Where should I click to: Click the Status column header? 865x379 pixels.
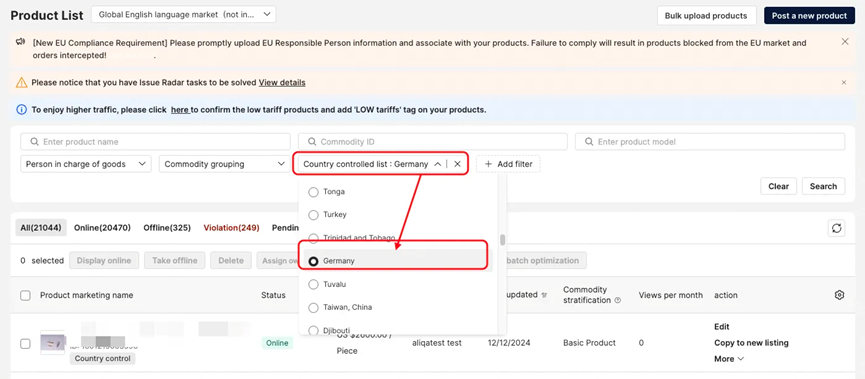coord(273,295)
